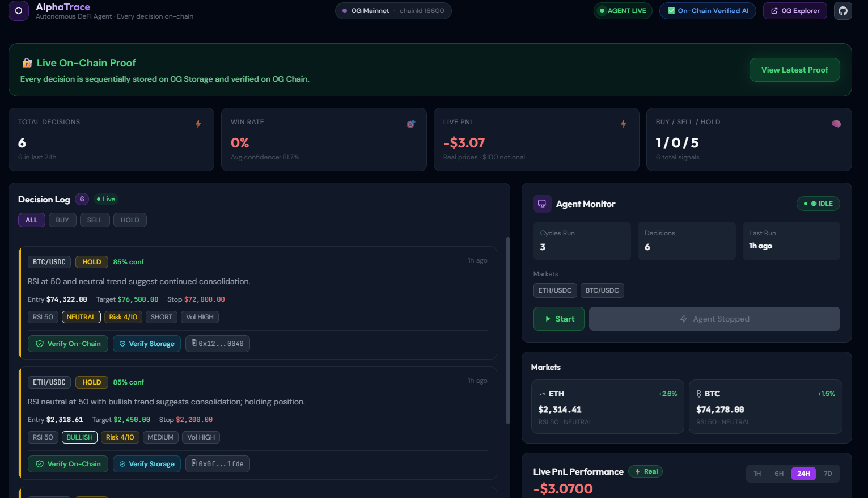Click the ETH/USDC pair tag in decision log
Image resolution: width=868 pixels, height=498 pixels.
(x=49, y=382)
